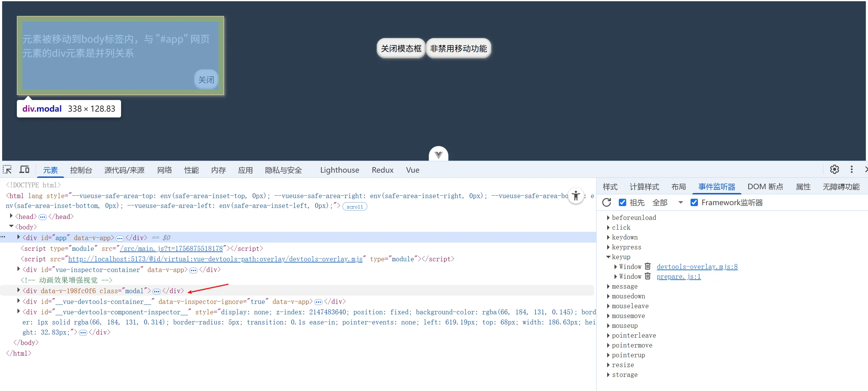Open the 全部 listener filter dropdown

667,203
